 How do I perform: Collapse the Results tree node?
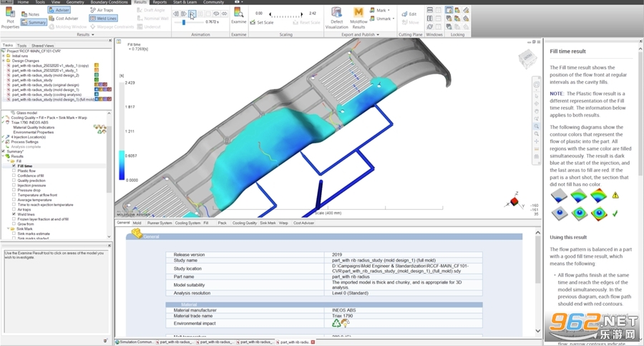(x=4, y=156)
